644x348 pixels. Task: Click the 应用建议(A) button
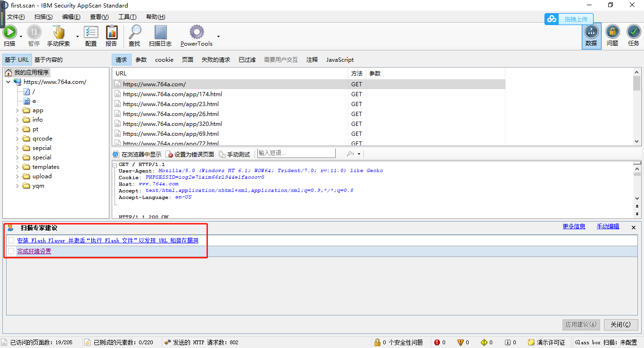point(581,324)
